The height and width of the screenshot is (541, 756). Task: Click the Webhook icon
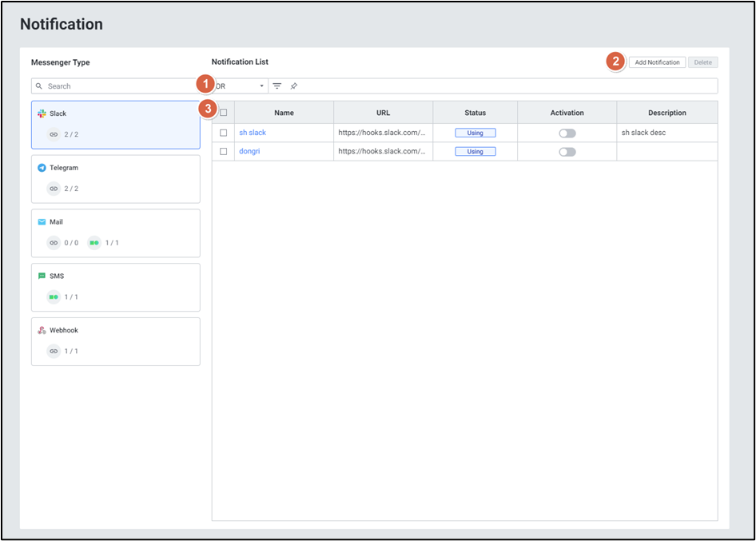pyautogui.click(x=42, y=330)
